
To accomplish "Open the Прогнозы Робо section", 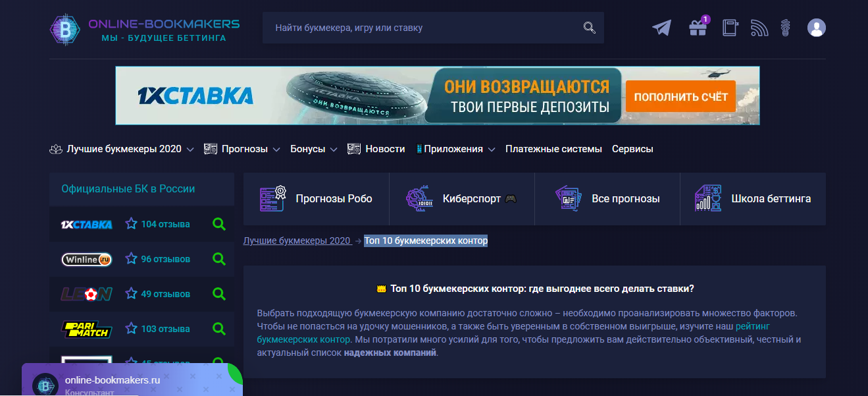I will click(x=317, y=199).
